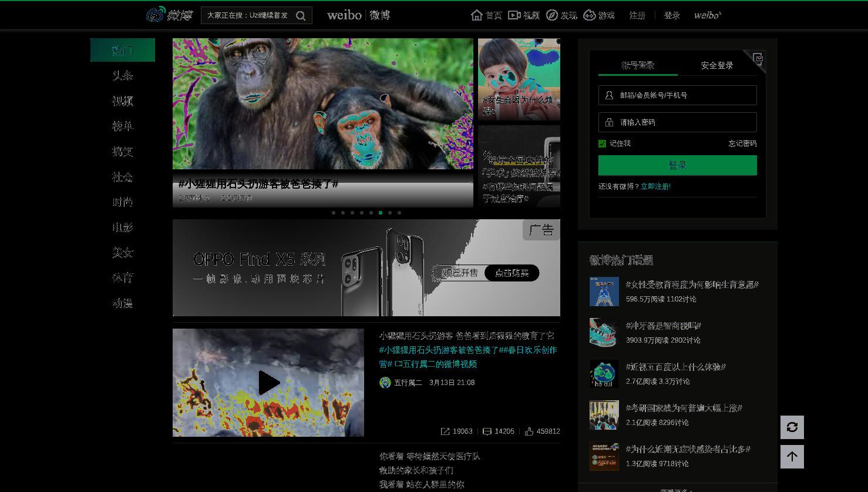This screenshot has width=868, height=492.
Task: Select the active green carousel dot
Action: (381, 213)
